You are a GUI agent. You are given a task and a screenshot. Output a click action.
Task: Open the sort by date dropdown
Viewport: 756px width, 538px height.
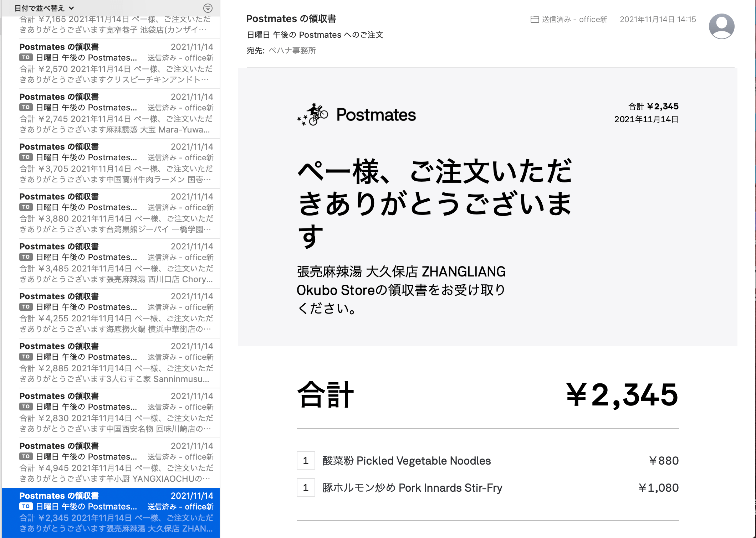[44, 8]
